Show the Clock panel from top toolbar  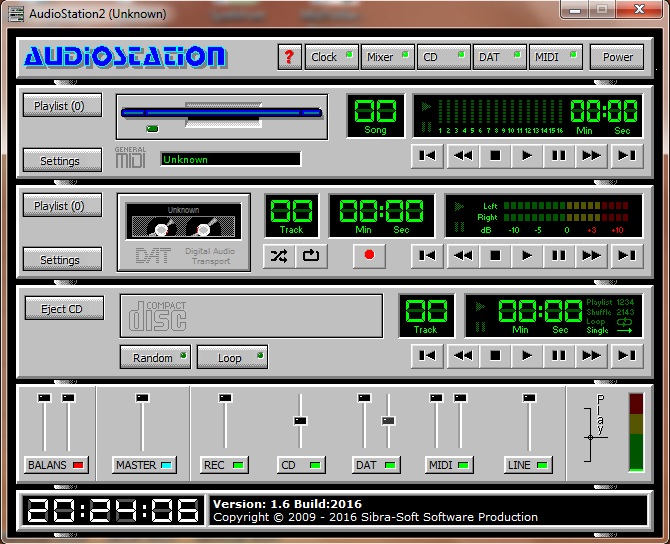point(331,57)
